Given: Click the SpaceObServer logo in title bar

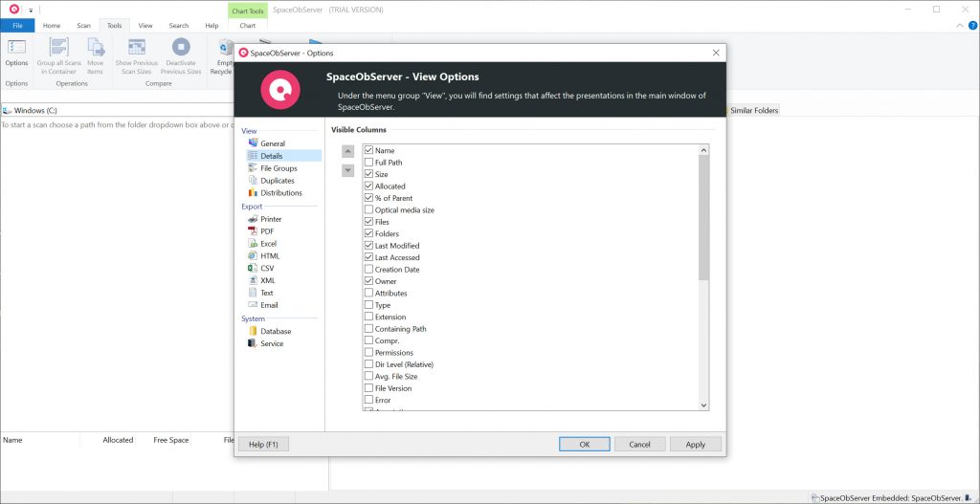Looking at the screenshot, I should point(13,10).
